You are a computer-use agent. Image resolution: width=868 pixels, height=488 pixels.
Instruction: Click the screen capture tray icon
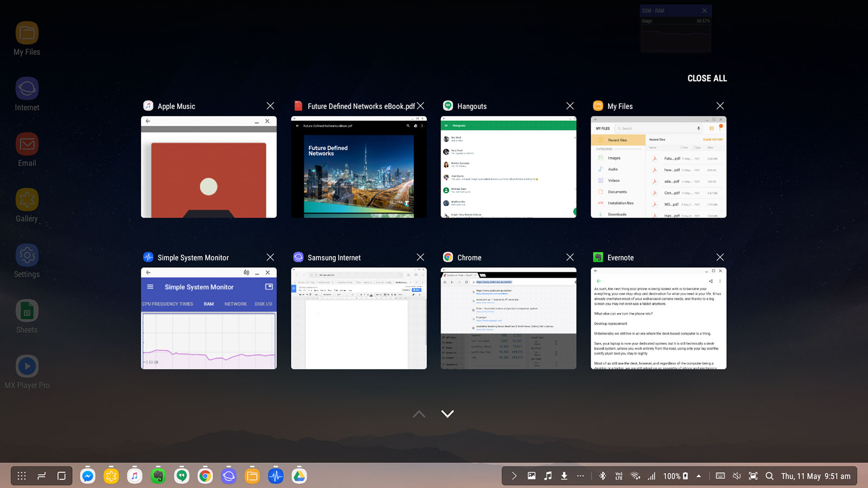point(753,476)
